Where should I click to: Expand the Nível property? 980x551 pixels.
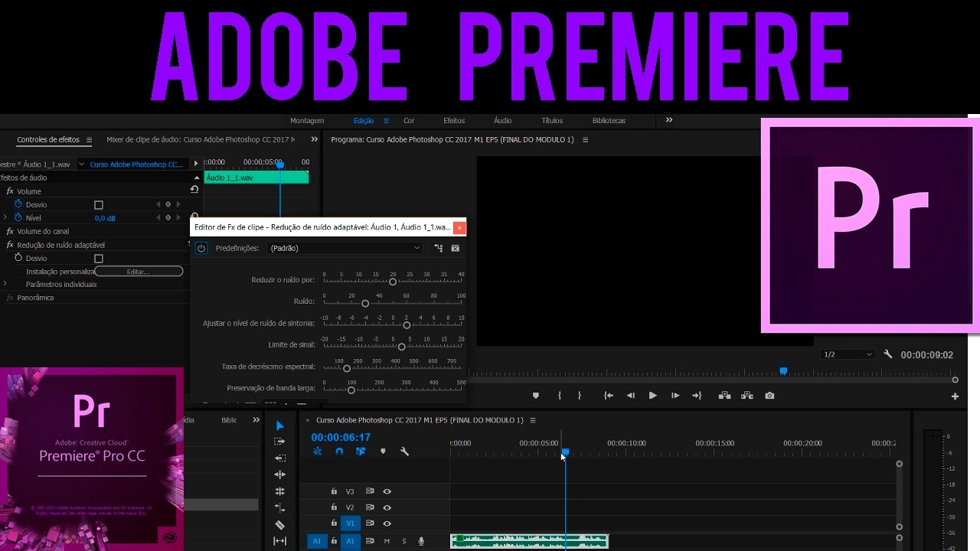coord(5,218)
